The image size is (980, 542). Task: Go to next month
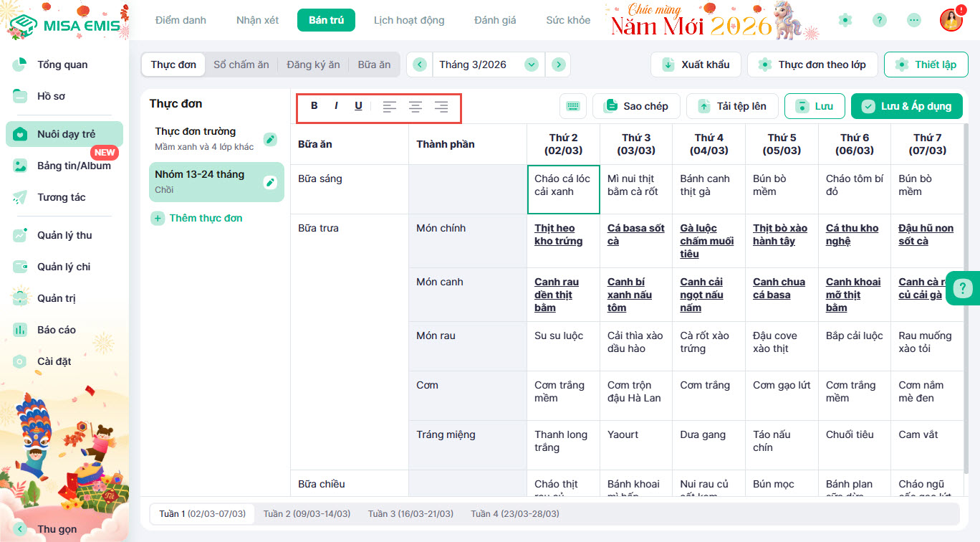(558, 65)
